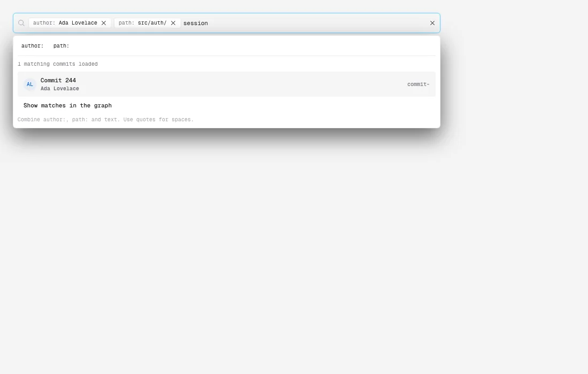Insert the path: filter suggestion
The image size is (588, 374).
tap(61, 46)
